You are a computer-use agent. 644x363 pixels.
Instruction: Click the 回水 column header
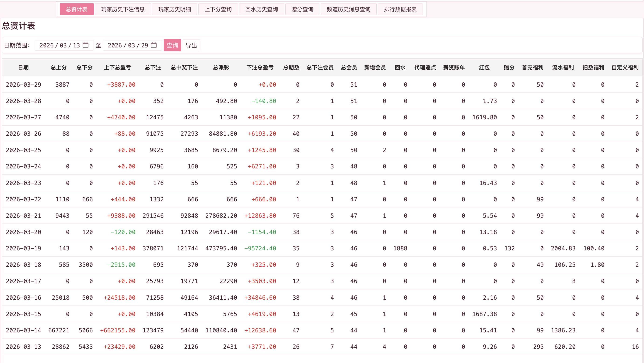(x=400, y=67)
